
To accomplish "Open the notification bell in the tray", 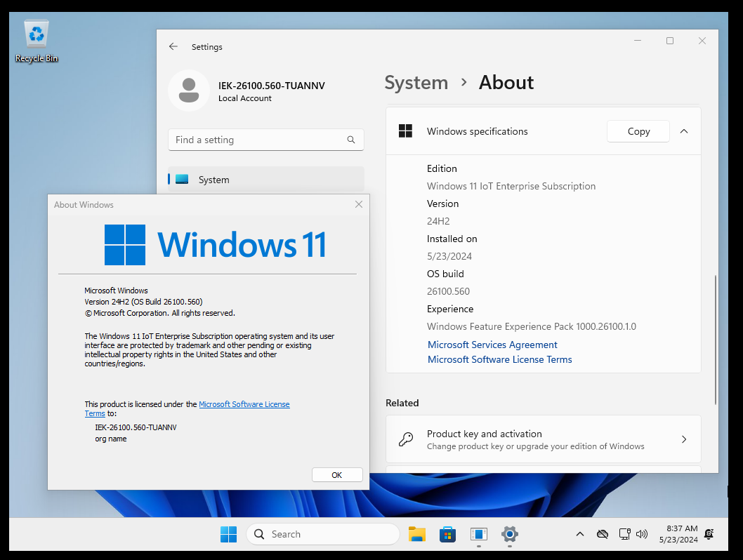I will click(x=709, y=535).
